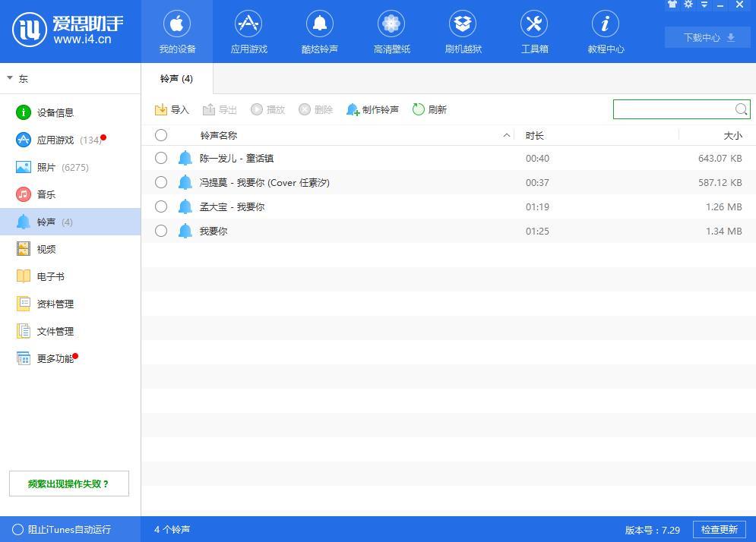The image size is (756, 542).
Task: Click 检查更新 to check for updates
Action: pos(720,529)
